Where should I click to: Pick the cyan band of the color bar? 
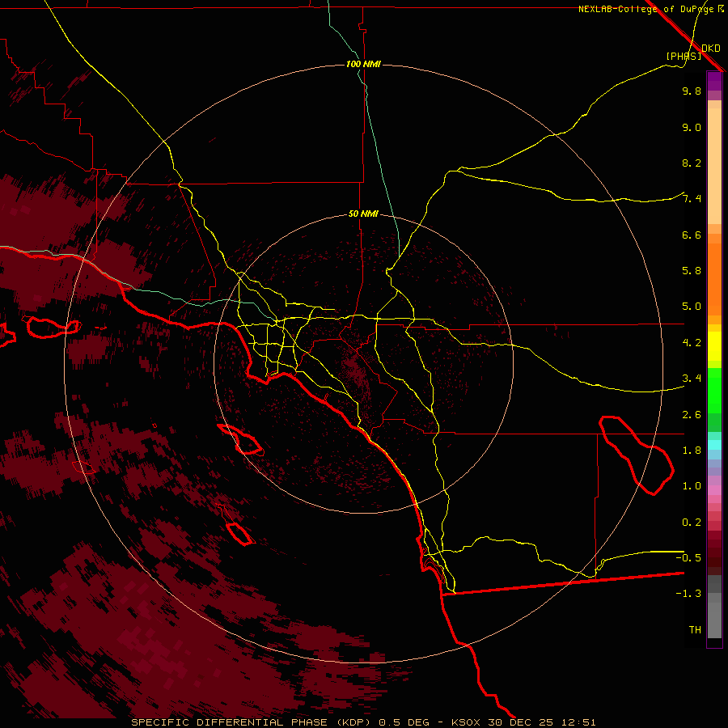tap(714, 445)
